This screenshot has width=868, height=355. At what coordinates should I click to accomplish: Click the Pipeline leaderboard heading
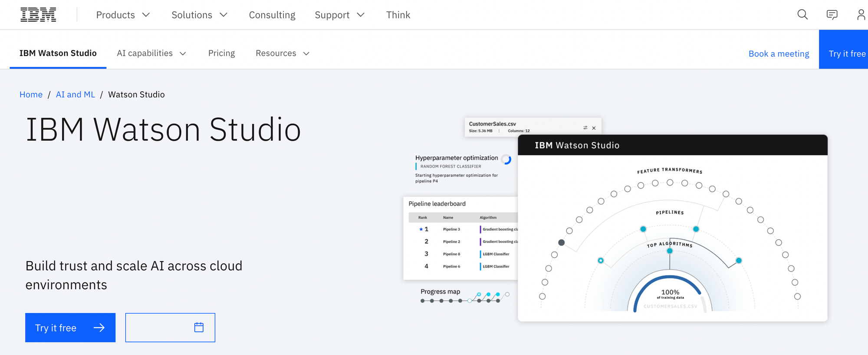pyautogui.click(x=437, y=203)
